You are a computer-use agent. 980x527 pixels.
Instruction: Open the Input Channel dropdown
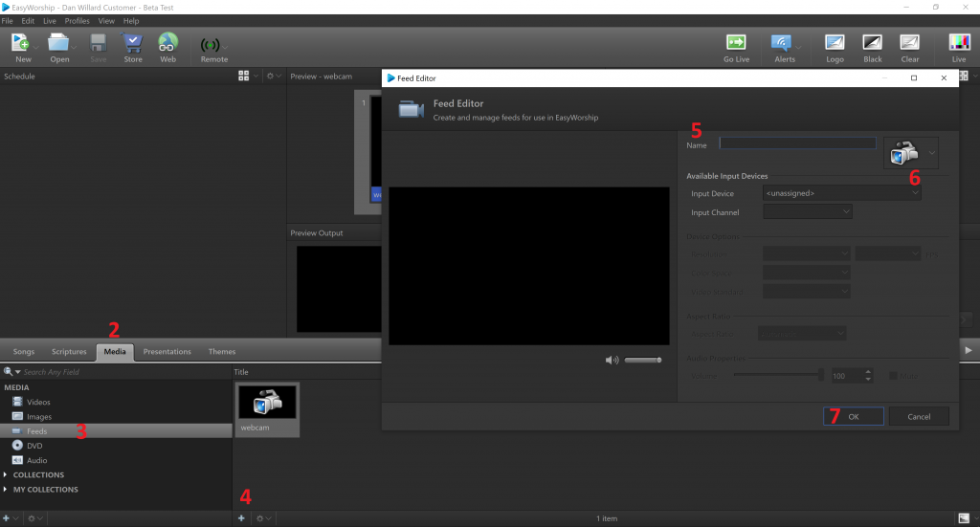click(808, 211)
